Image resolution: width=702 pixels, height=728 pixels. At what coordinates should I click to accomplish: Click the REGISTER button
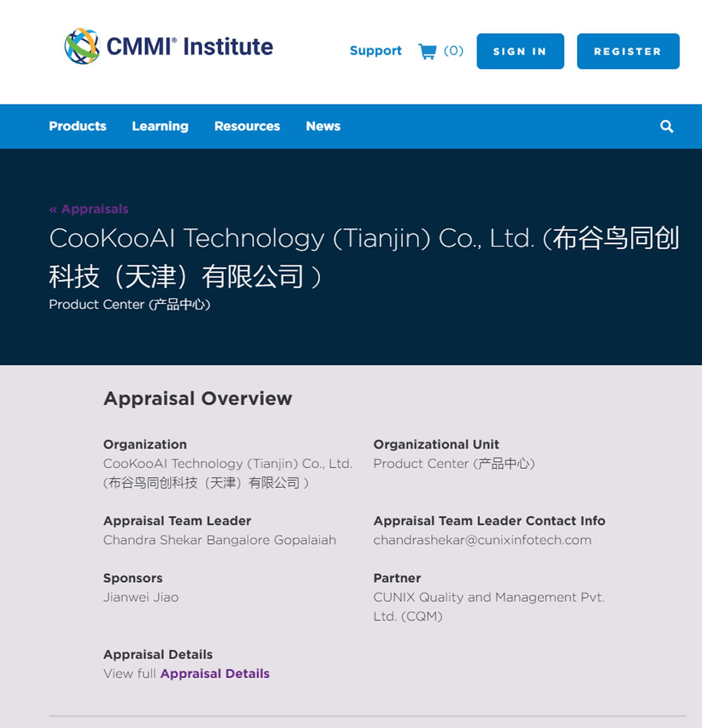pos(628,51)
